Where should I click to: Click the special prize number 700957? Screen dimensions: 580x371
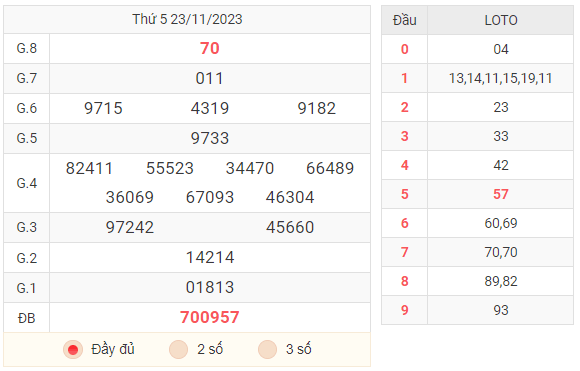[x=210, y=317]
